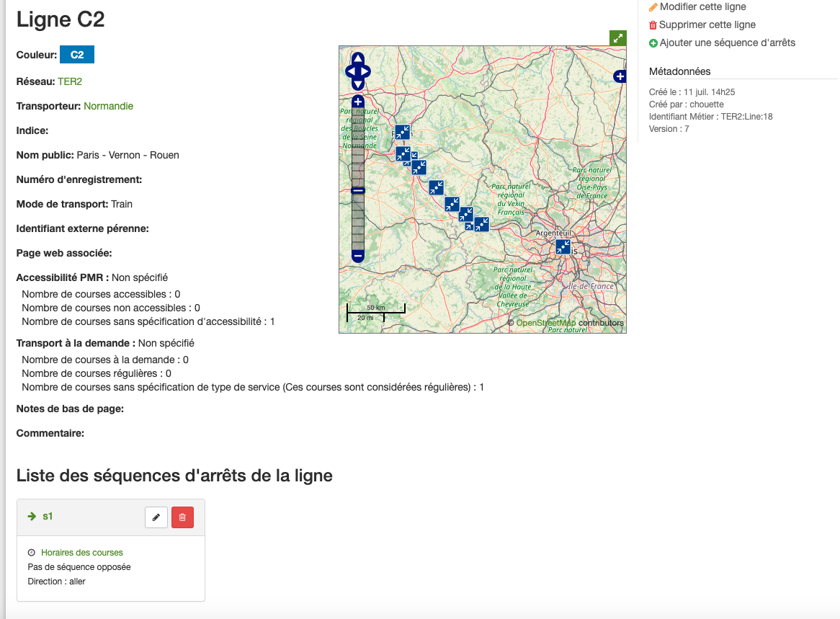840x619 pixels.
Task: Click Ajouter une séquence d'arrêts
Action: [x=726, y=43]
